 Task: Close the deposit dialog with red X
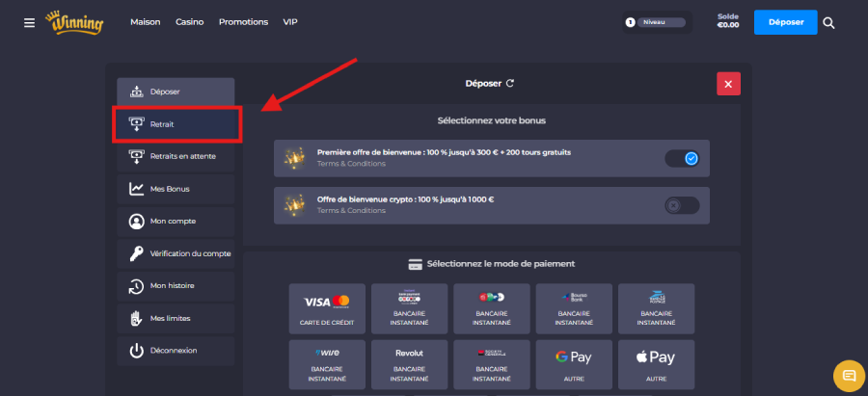point(728,84)
